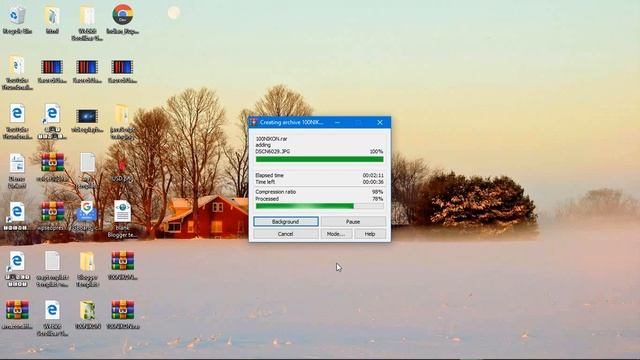Select the 100NIKON folder with photo preview

point(87,314)
